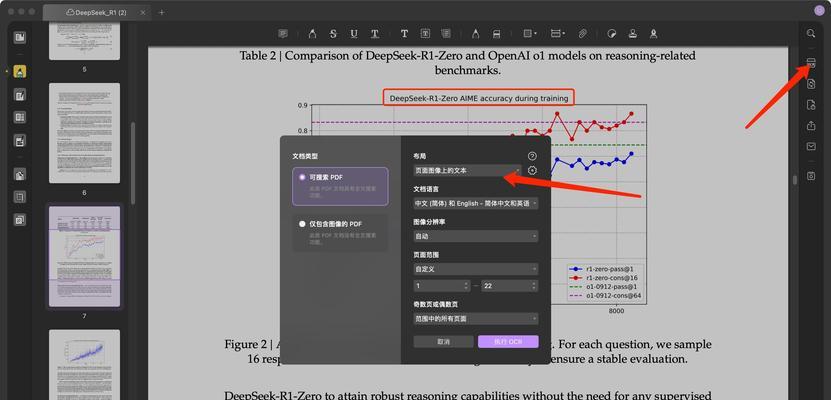Image resolution: width=831 pixels, height=400 pixels.
Task: Open the Share icon in right sidebar
Action: coord(811,126)
